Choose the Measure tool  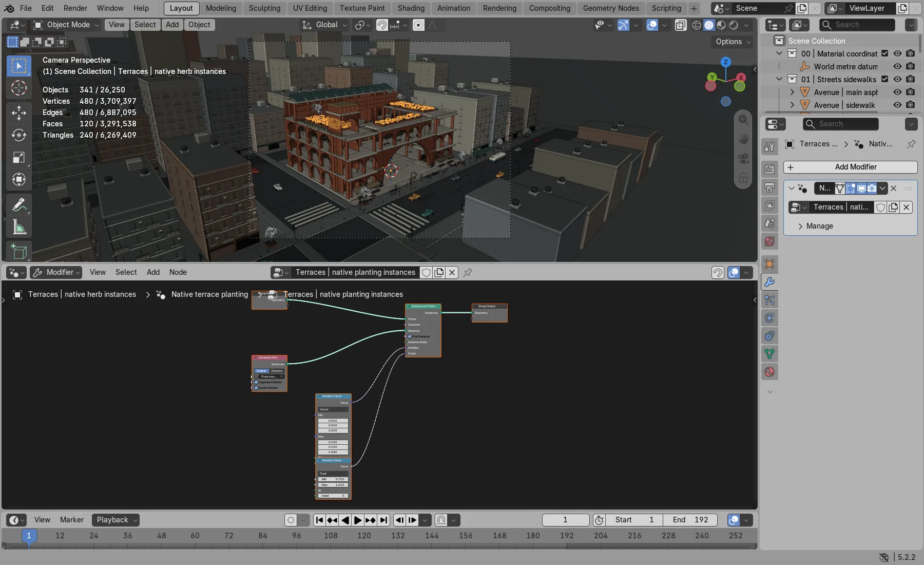click(x=19, y=227)
